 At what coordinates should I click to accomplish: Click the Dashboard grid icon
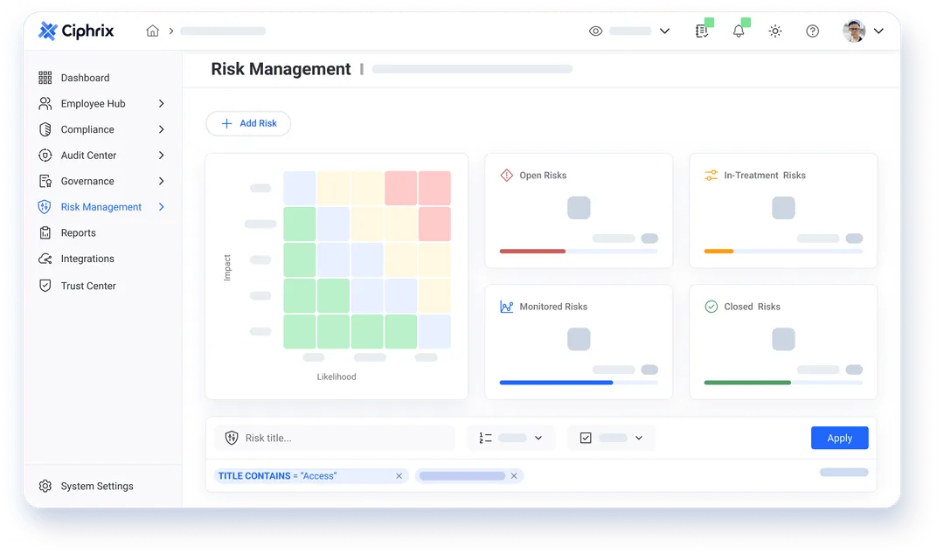click(x=45, y=78)
